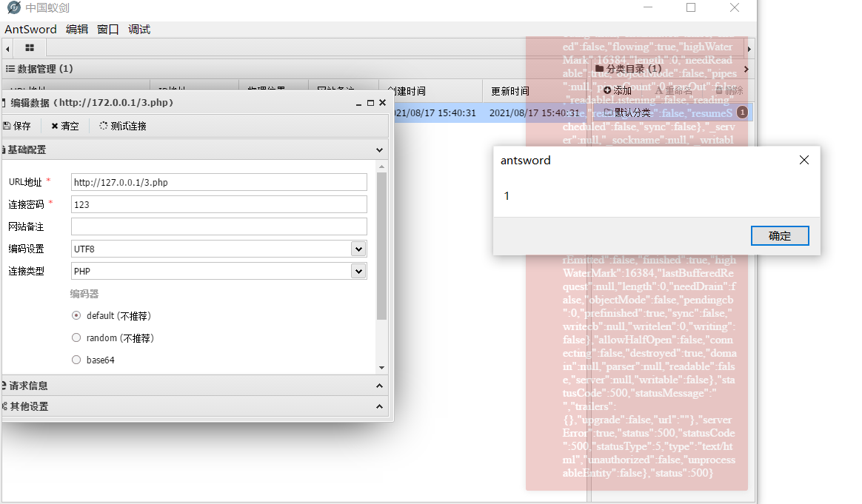Click the home grid tab icon

click(x=30, y=48)
